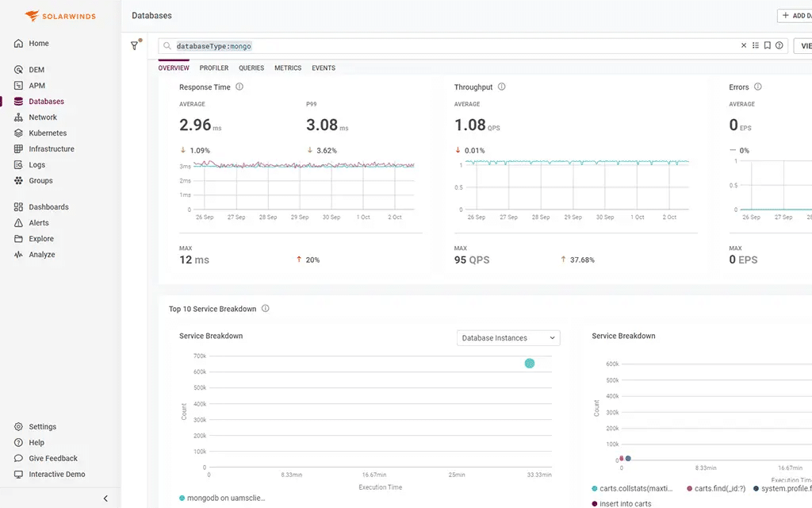The width and height of the screenshot is (812, 508).
Task: Toggle carts.find(_id:?) legend entry
Action: click(716, 488)
